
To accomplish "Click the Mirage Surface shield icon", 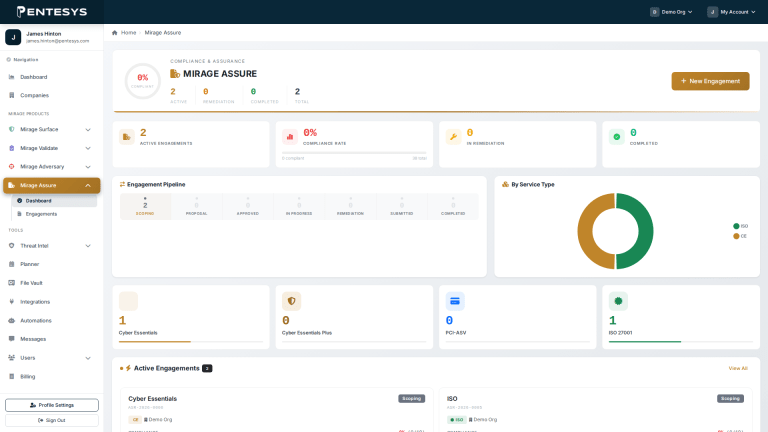I will [x=12, y=129].
